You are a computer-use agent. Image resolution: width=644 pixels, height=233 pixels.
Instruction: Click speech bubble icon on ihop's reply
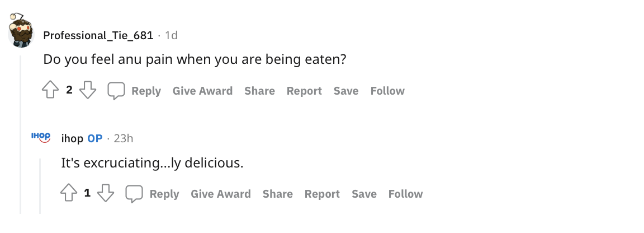coord(134,194)
